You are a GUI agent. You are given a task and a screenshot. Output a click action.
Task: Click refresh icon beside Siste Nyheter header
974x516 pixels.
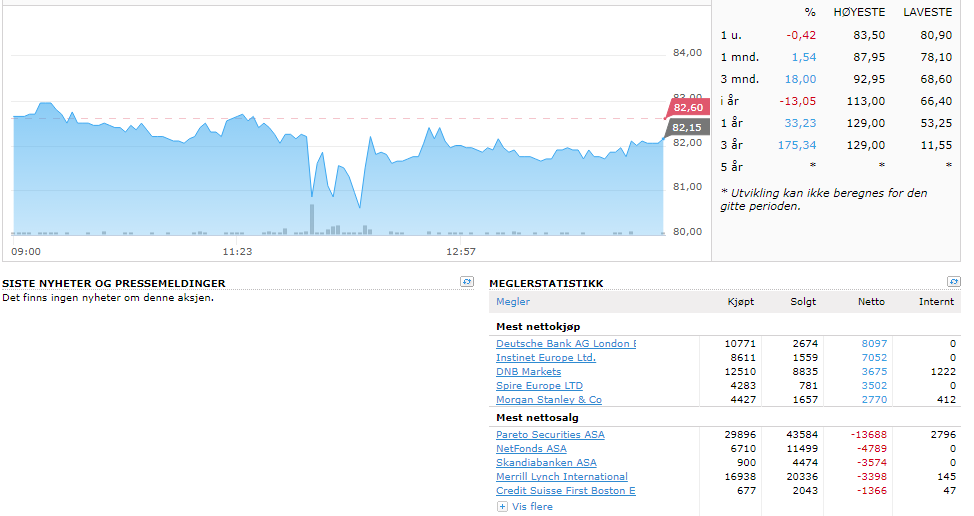(x=466, y=283)
